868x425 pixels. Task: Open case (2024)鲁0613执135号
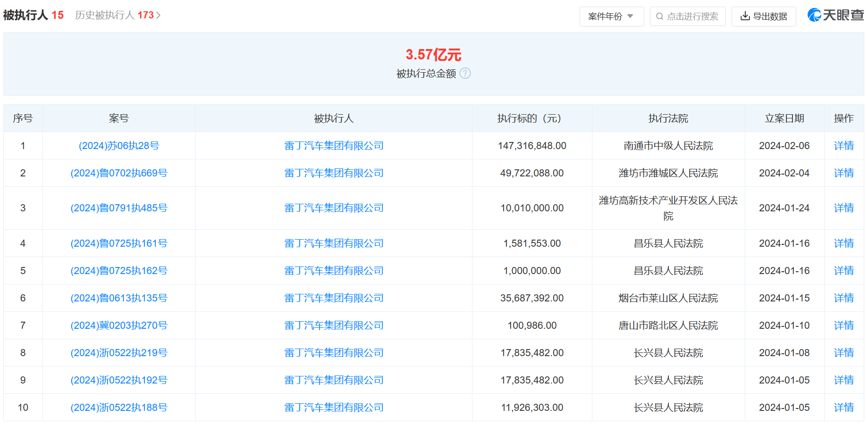click(x=119, y=298)
